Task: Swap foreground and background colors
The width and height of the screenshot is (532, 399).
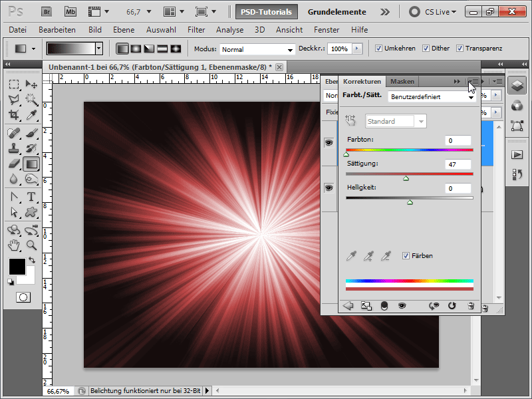Action: coord(32,260)
